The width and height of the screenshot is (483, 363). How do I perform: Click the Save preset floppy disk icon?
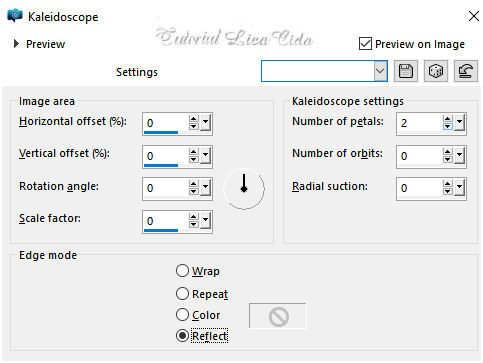pyautogui.click(x=406, y=71)
